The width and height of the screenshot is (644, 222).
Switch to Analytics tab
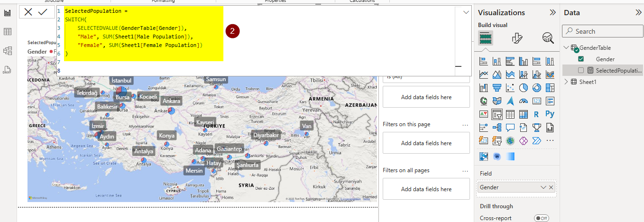click(548, 38)
